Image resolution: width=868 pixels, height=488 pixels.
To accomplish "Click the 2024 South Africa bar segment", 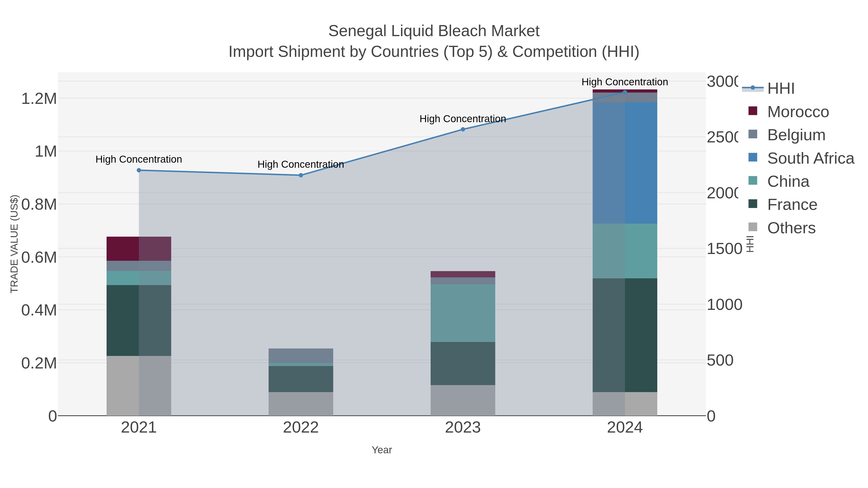I will click(x=625, y=163).
